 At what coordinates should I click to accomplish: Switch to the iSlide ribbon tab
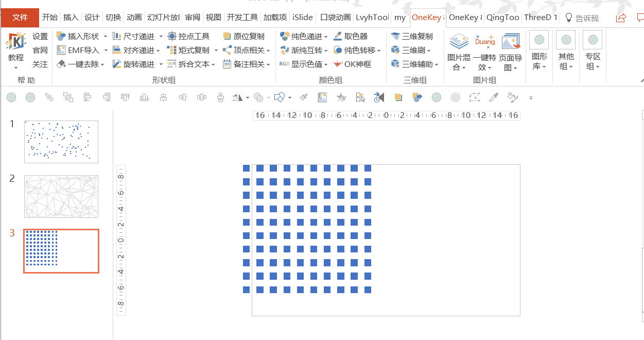point(302,18)
